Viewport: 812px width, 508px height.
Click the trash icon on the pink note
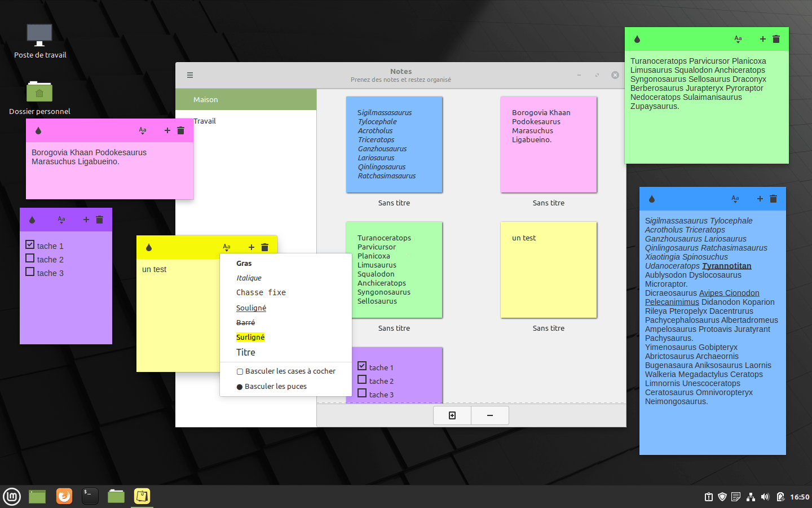pos(180,130)
